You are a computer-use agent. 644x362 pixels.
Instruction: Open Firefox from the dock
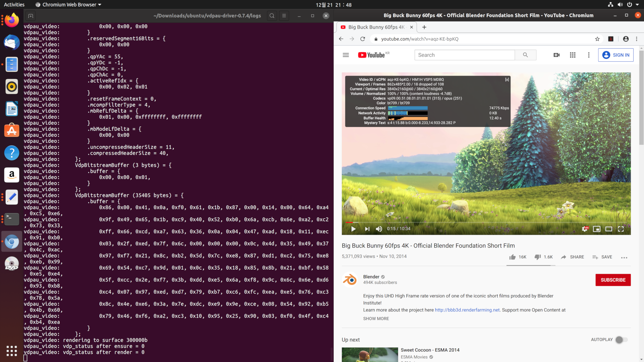(x=12, y=20)
